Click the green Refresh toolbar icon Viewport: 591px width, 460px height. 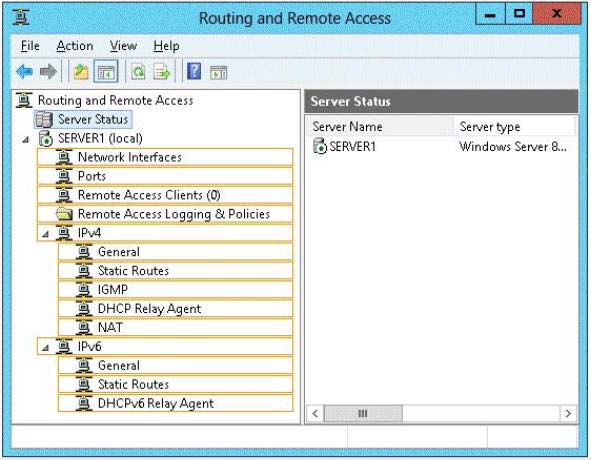coord(138,72)
